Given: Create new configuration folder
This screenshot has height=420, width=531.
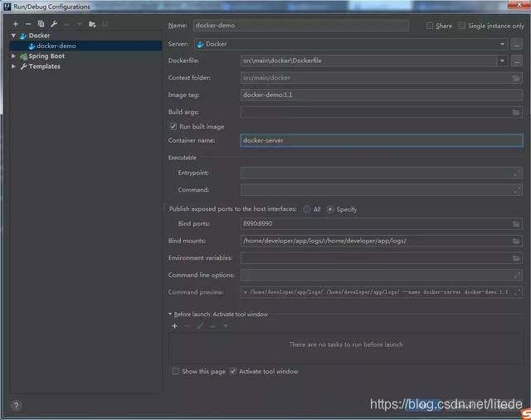Looking at the screenshot, I should (x=92, y=24).
